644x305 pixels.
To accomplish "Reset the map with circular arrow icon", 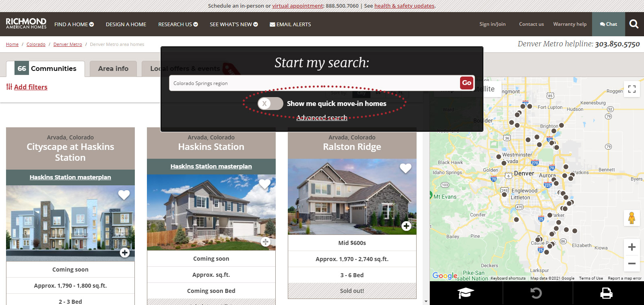I will (x=536, y=293).
